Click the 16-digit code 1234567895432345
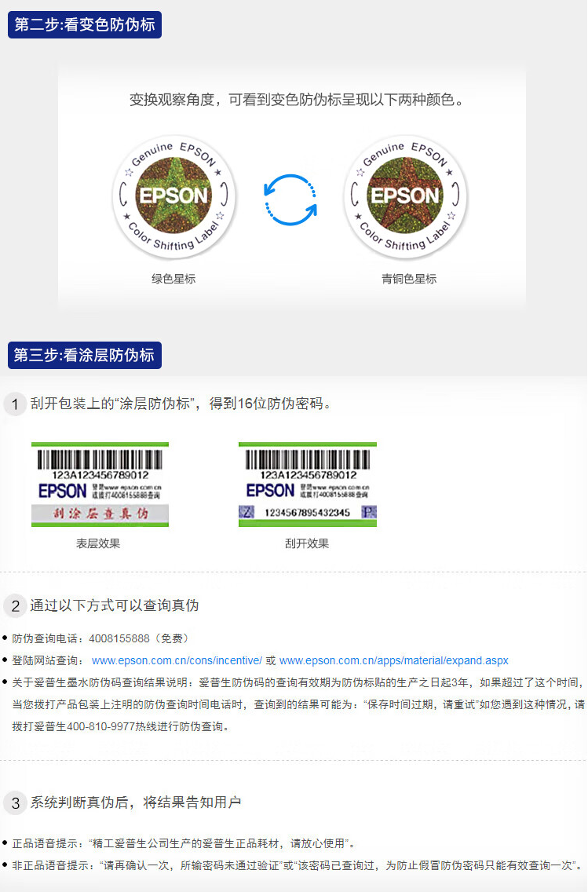Screen dimensions: 588x892 [x=308, y=513]
